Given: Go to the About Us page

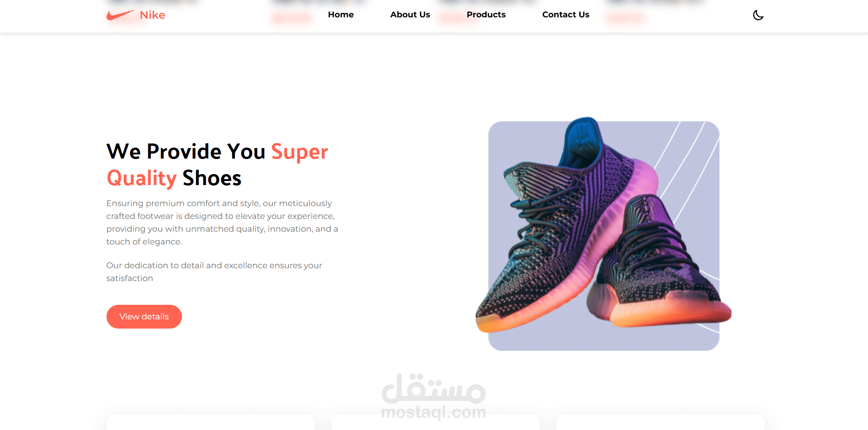Looking at the screenshot, I should click(x=410, y=15).
